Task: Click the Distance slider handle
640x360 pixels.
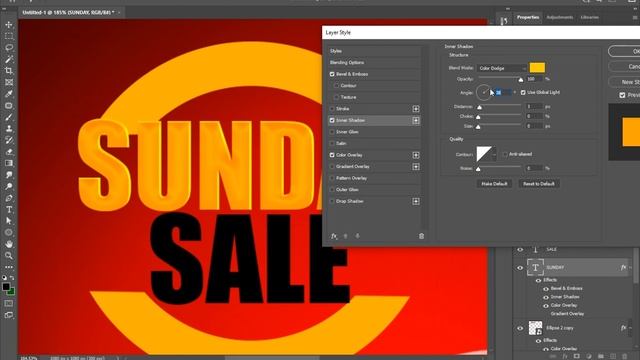Action: [480, 107]
